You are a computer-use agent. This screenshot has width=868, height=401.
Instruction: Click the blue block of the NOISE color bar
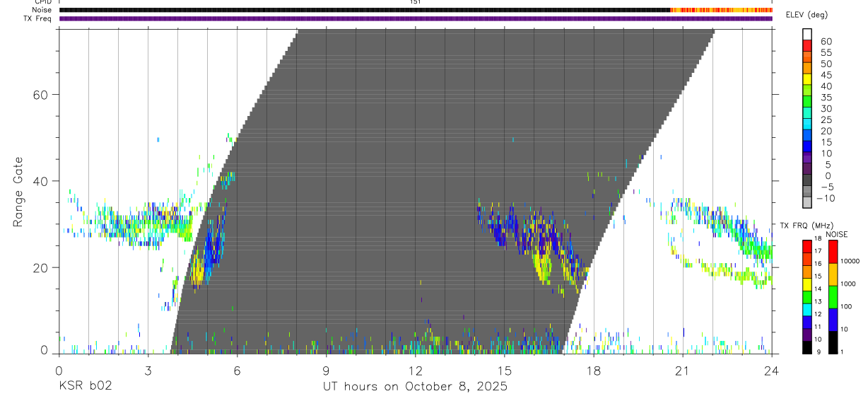point(833,319)
